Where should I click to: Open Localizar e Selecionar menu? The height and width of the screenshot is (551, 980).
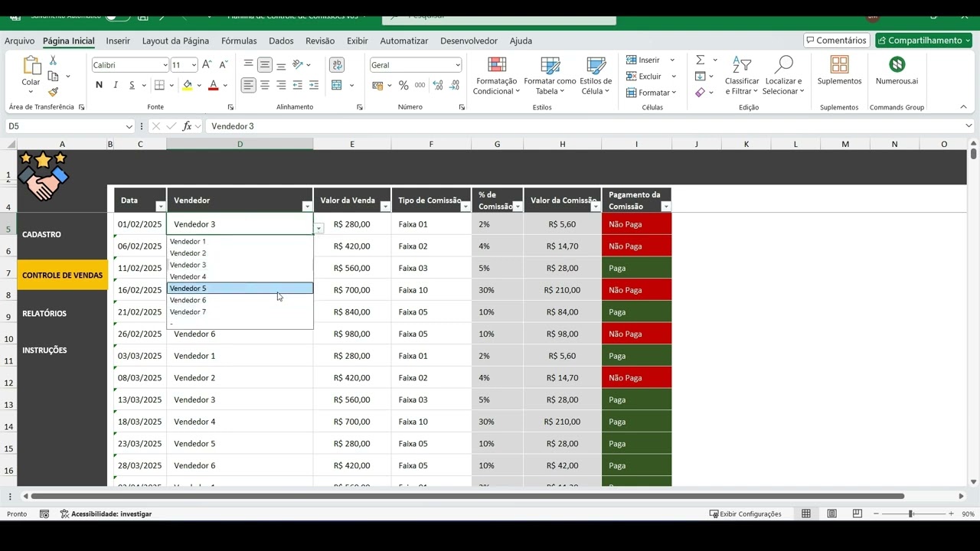[783, 75]
